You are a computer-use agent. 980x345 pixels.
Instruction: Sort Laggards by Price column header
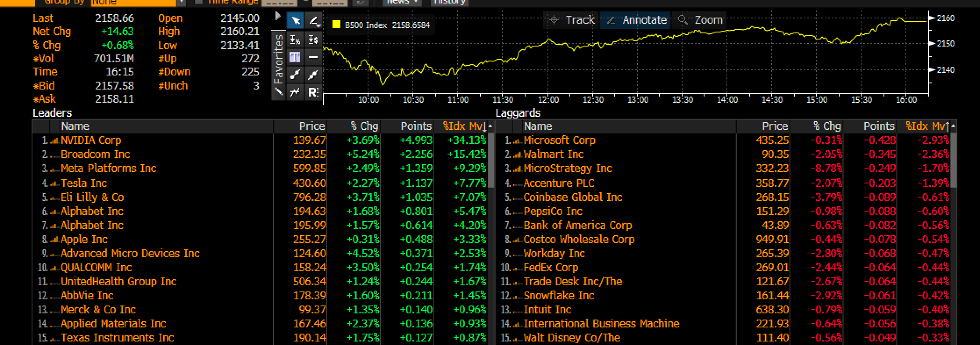(763, 126)
